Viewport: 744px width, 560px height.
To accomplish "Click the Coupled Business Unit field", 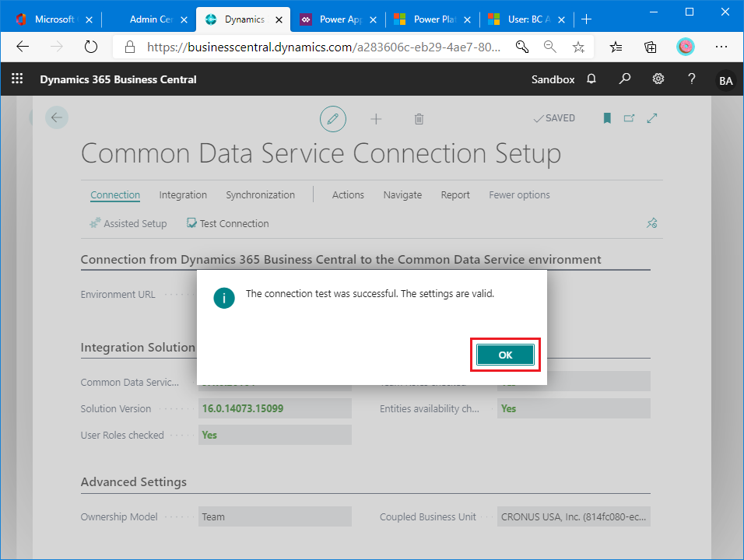I will point(574,516).
